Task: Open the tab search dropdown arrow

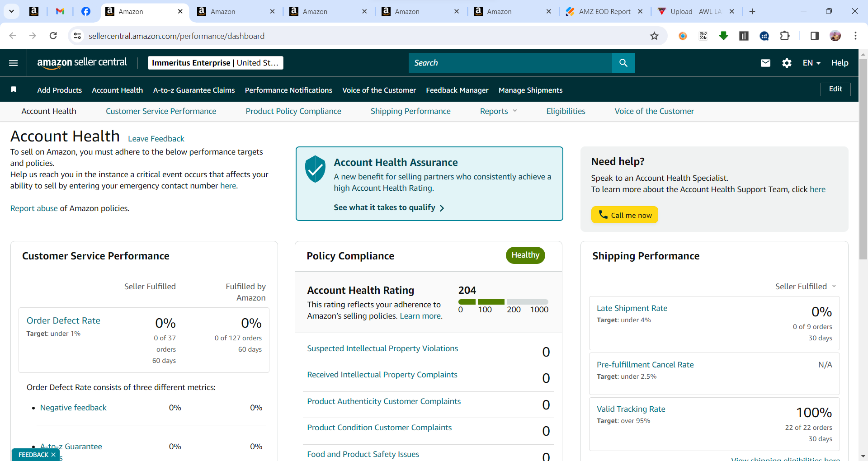Action: [x=11, y=11]
